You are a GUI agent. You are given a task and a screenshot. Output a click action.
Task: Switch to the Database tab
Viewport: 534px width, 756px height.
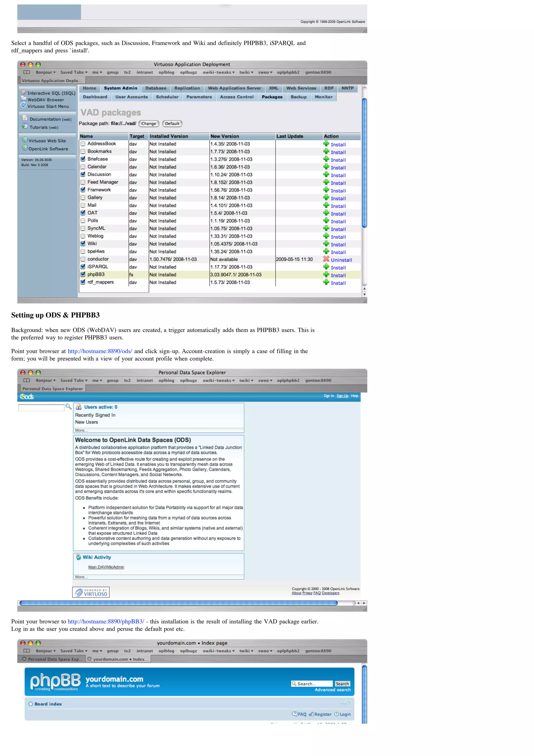[156, 88]
